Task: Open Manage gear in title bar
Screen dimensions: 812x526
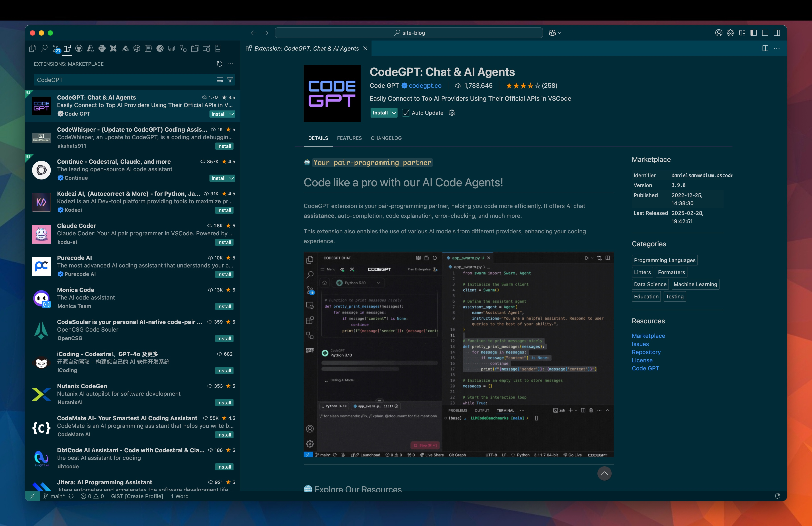Action: tap(730, 33)
